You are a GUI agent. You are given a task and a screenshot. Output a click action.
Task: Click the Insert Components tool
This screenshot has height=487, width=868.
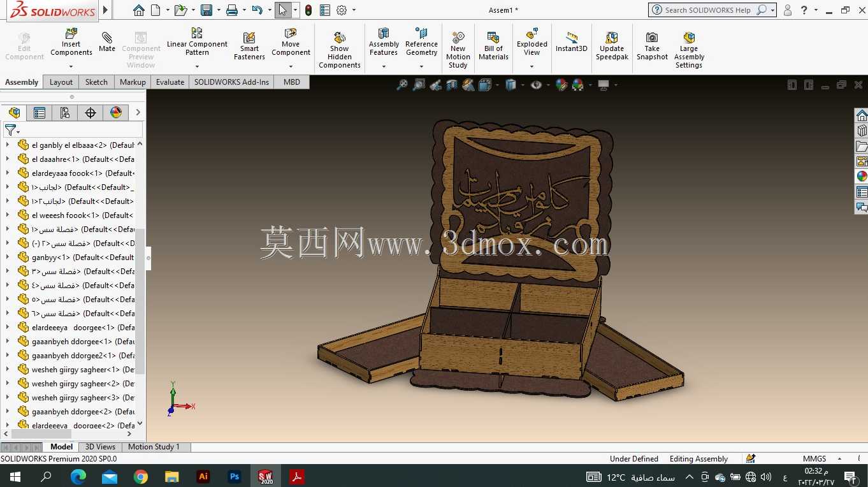(71, 42)
